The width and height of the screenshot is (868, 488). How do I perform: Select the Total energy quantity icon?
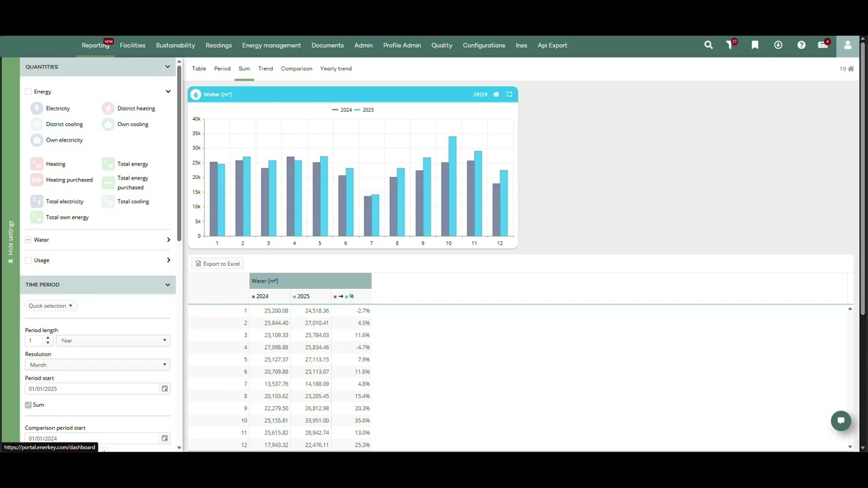pyautogui.click(x=108, y=164)
